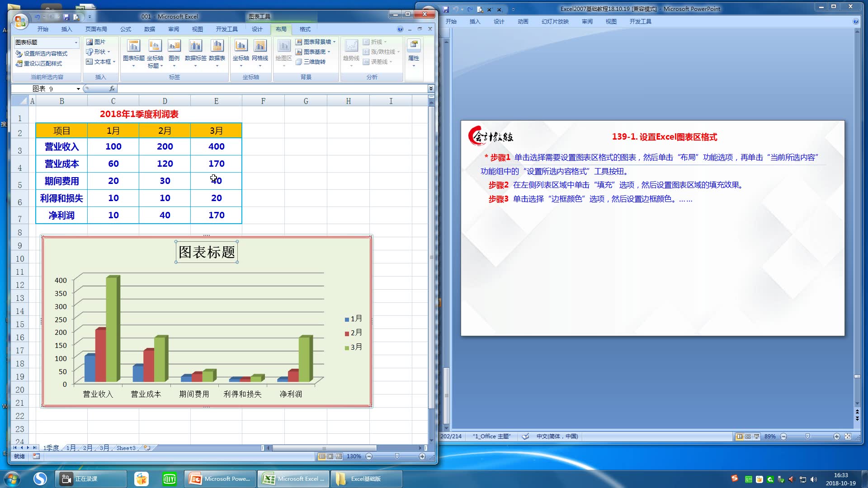The height and width of the screenshot is (488, 868).
Task: Switch to the 格式 ribbon tab
Action: (x=305, y=29)
